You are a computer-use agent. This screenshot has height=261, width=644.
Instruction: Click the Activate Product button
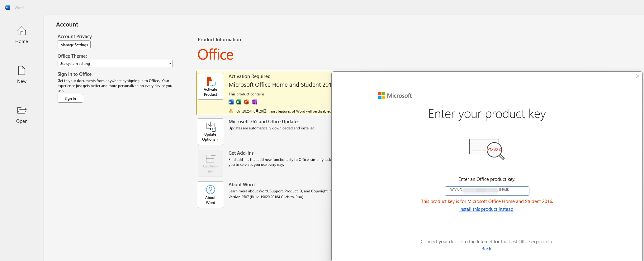click(x=211, y=86)
